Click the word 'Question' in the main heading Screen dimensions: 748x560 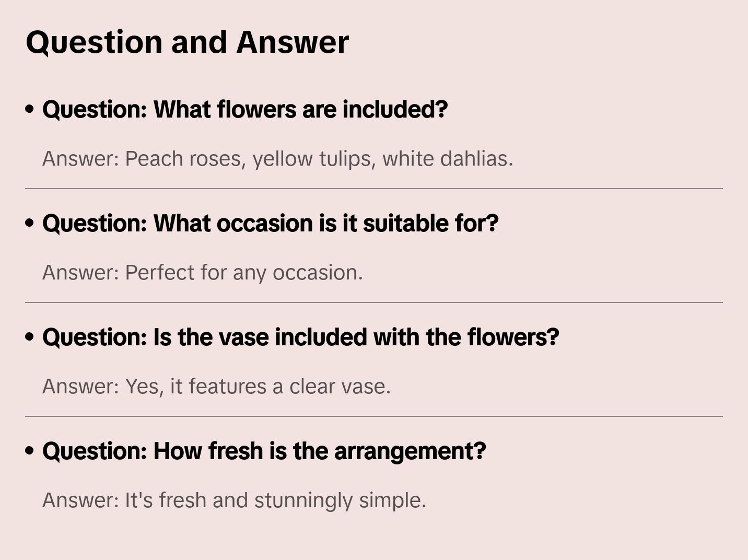click(94, 42)
